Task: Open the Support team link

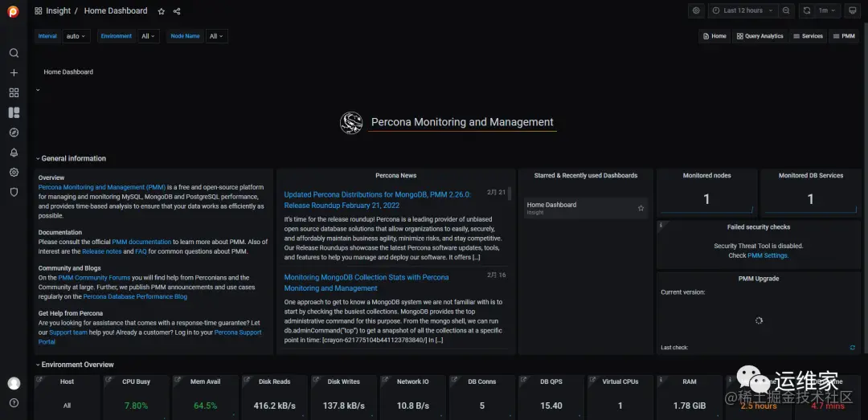Action: point(68,332)
